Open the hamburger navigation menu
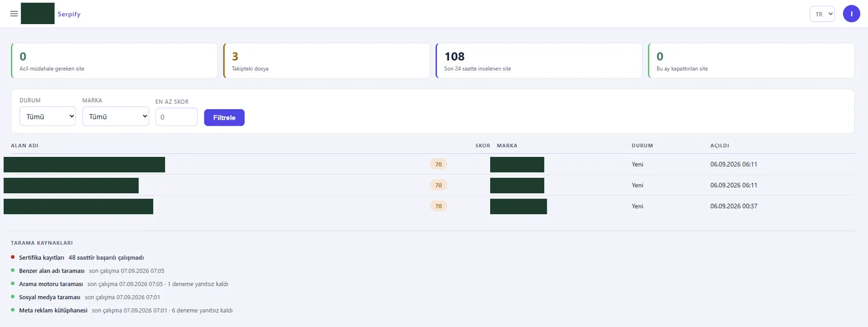 (x=14, y=13)
